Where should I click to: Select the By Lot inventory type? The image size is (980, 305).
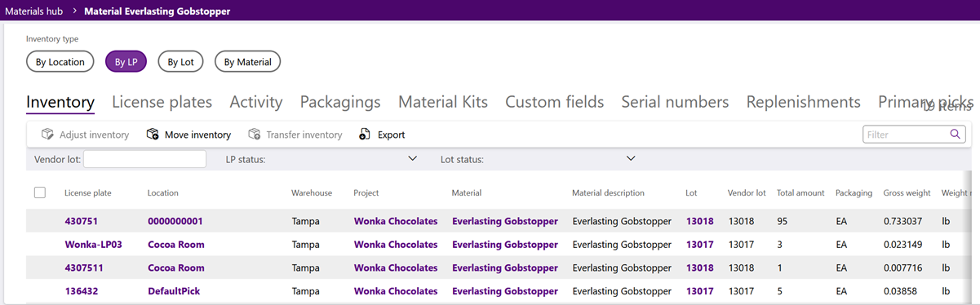(x=180, y=61)
